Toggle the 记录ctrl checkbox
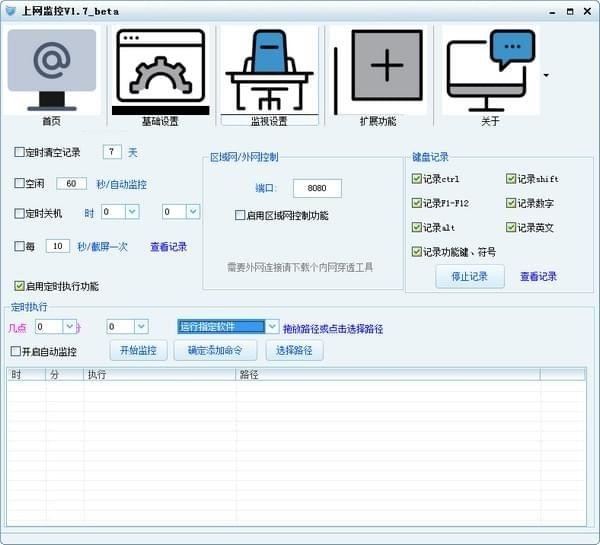 coord(417,179)
